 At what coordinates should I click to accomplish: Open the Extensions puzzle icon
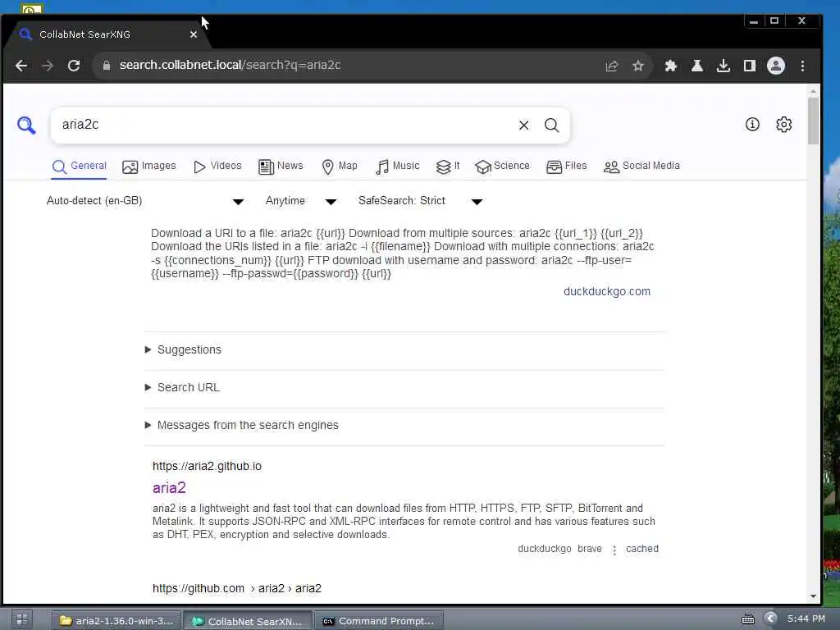[671, 66]
